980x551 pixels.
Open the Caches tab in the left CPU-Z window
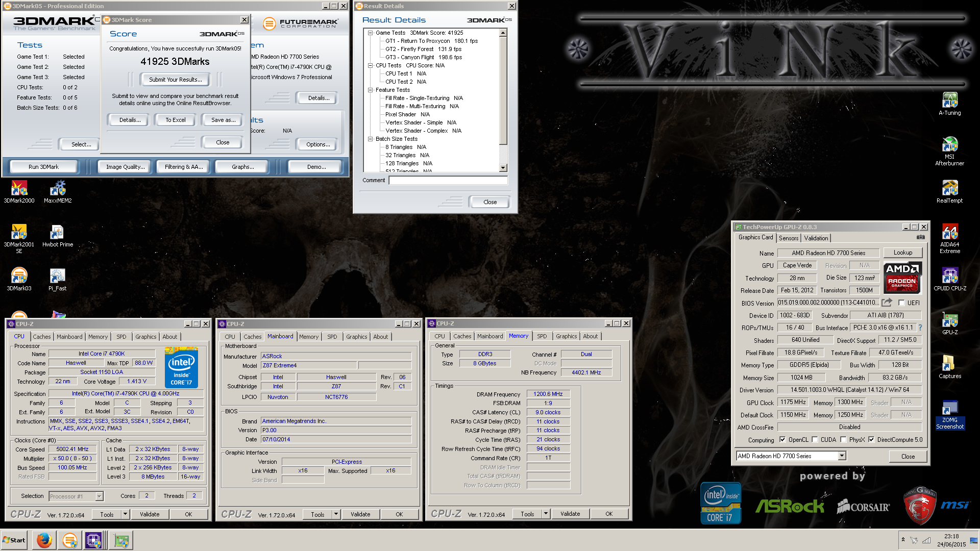point(42,337)
